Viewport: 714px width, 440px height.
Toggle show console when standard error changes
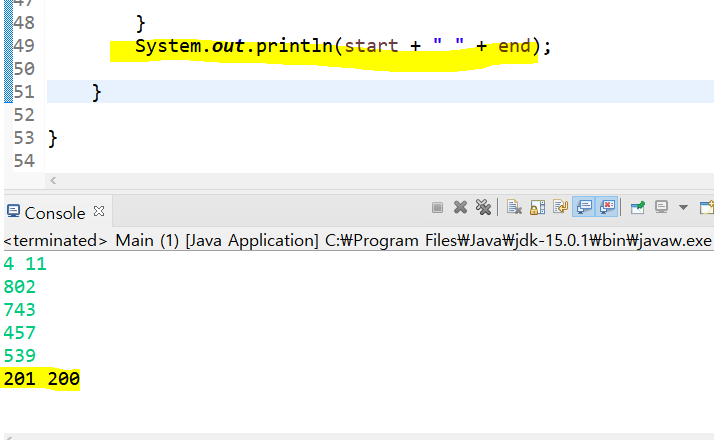tap(607, 207)
